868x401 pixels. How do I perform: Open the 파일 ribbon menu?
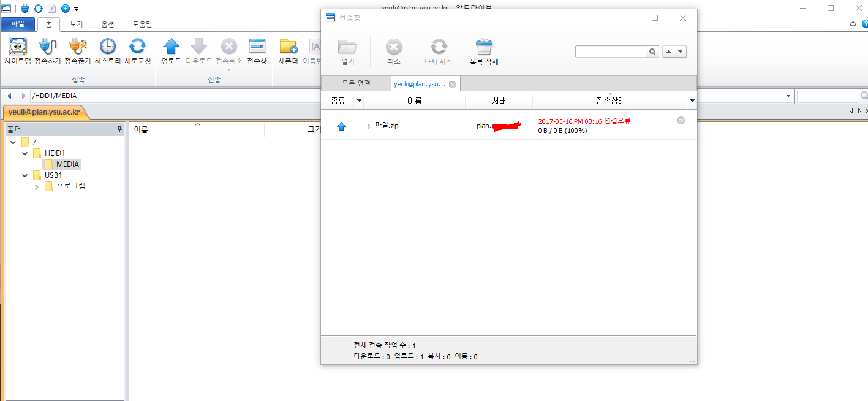tap(18, 25)
